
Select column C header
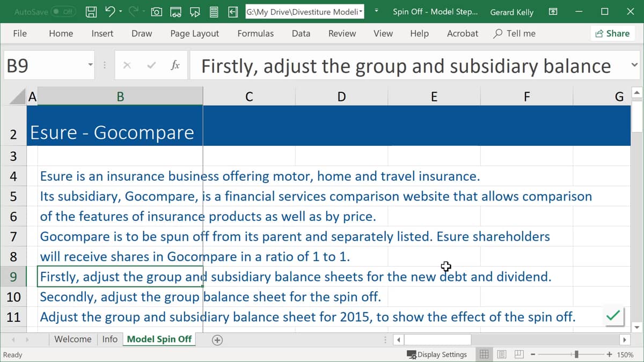point(249,97)
